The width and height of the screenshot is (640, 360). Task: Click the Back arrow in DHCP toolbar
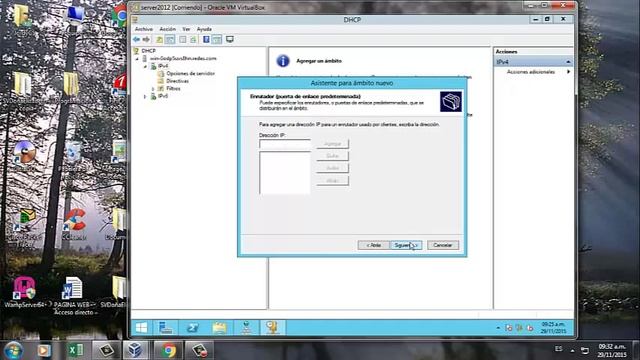pyautogui.click(x=136, y=40)
